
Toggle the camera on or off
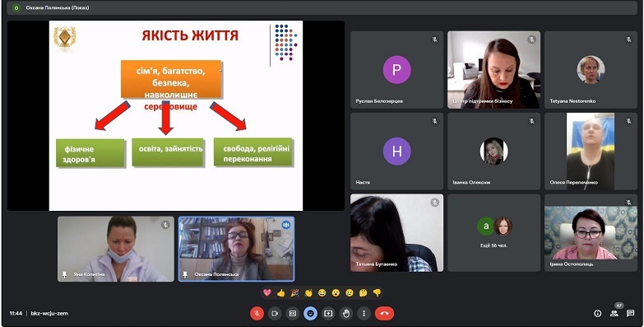[x=275, y=314]
